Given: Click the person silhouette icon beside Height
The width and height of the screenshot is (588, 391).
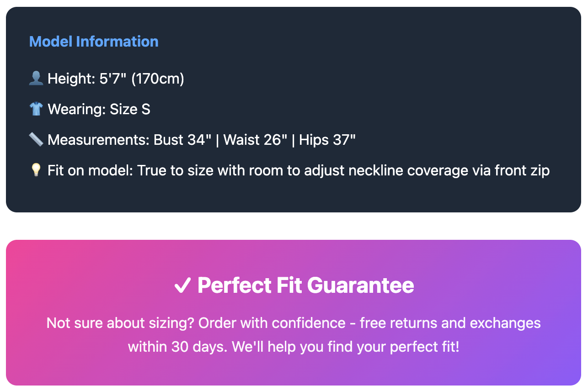Looking at the screenshot, I should pos(36,79).
